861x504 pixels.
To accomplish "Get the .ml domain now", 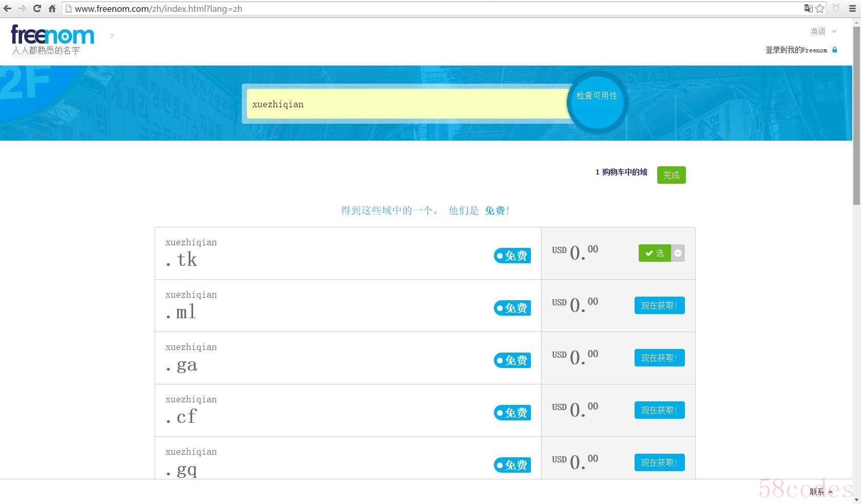I will pyautogui.click(x=659, y=305).
